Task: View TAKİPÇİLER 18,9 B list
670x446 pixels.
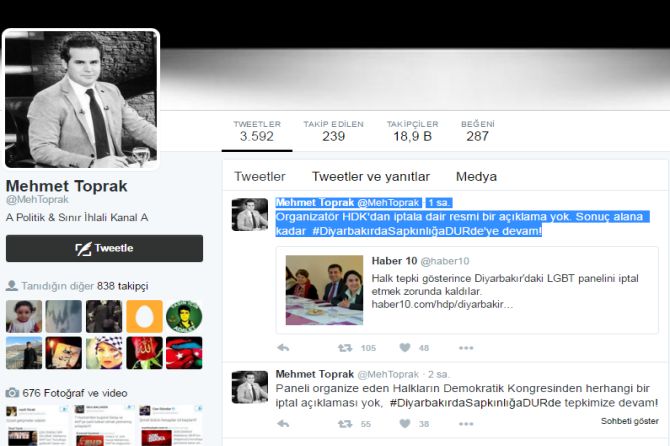Action: click(x=412, y=131)
